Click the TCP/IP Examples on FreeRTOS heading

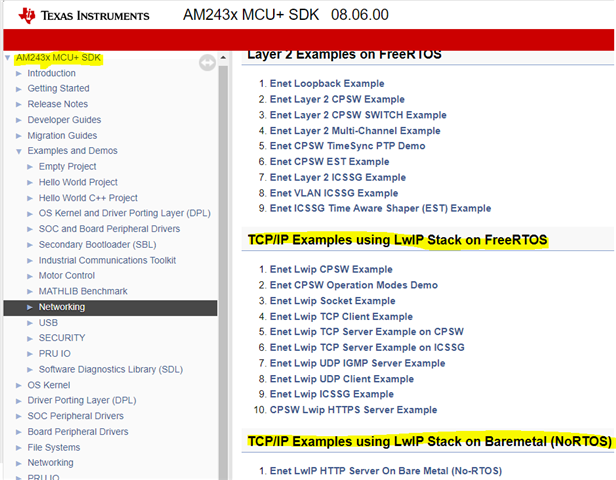[397, 240]
